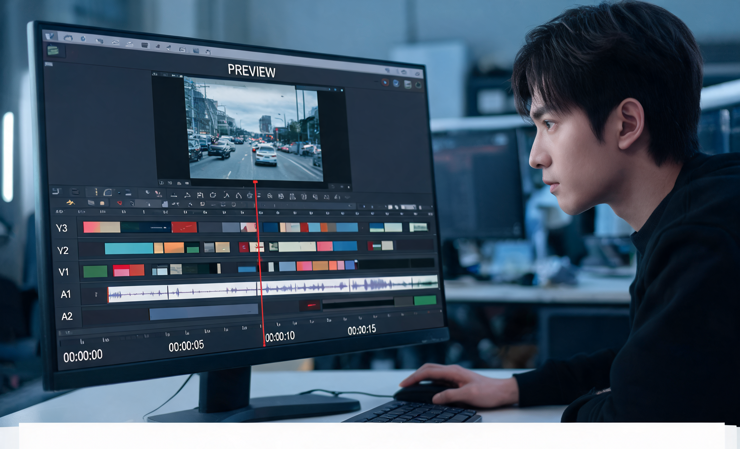Click the green bin icon below the app logo

click(x=53, y=51)
